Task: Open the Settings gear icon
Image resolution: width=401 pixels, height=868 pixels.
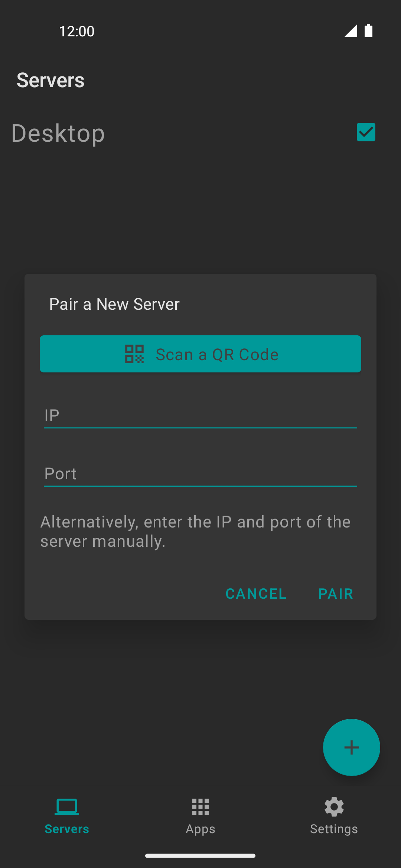Action: [334, 806]
